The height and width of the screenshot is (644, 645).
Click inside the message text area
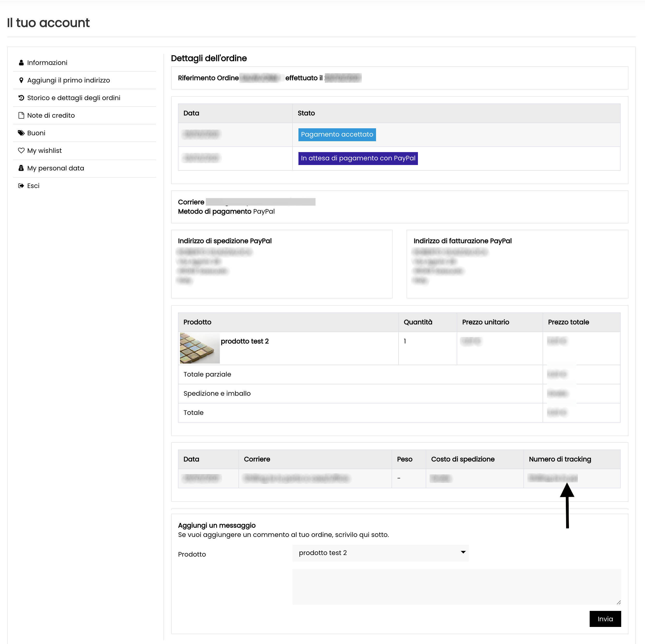point(456,587)
